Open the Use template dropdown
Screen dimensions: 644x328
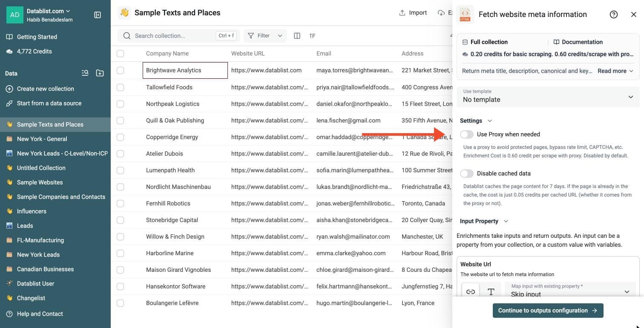coord(548,97)
